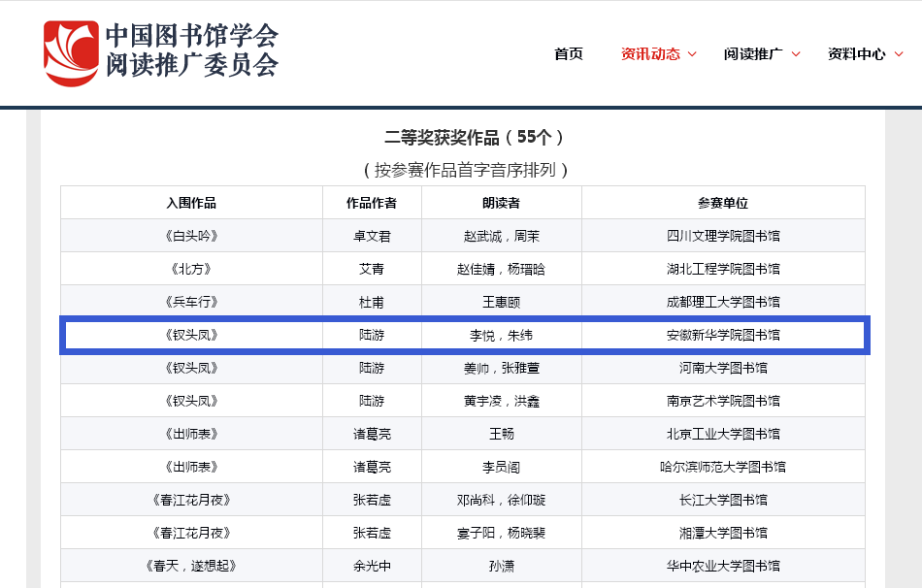Image resolution: width=922 pixels, height=588 pixels.
Task: Click 北京工业大学图书馆 cell
Action: click(x=723, y=434)
